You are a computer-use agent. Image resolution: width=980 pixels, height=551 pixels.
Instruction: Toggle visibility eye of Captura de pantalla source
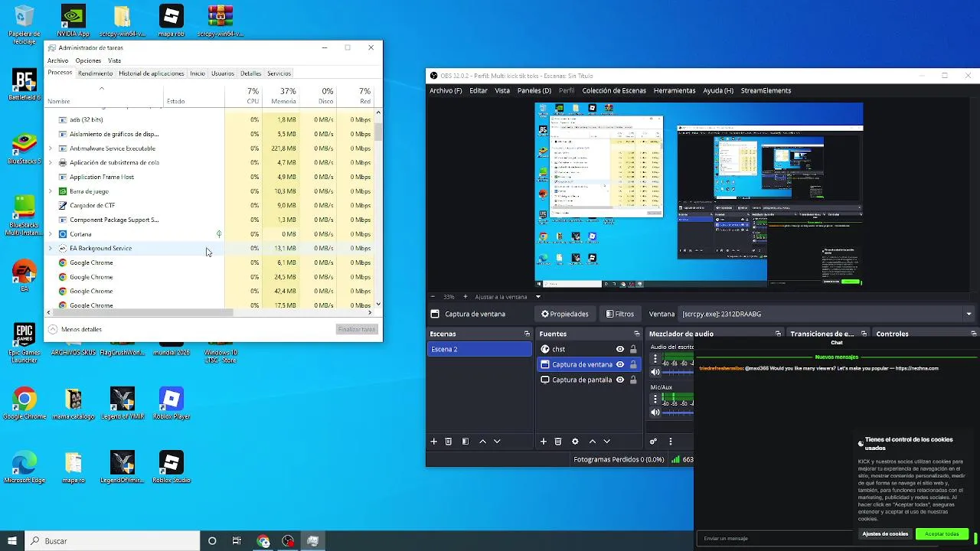pyautogui.click(x=620, y=380)
